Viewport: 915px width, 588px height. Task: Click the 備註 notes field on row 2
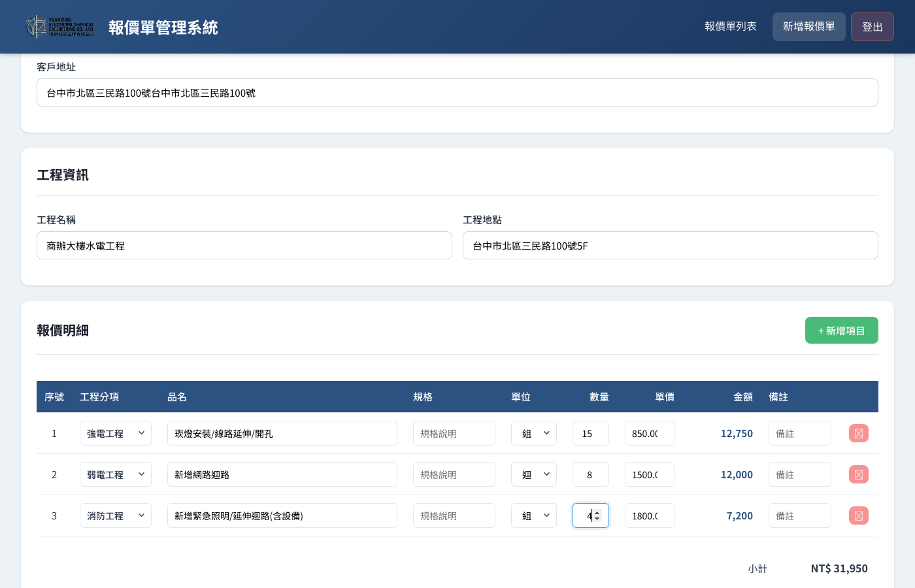[799, 474]
